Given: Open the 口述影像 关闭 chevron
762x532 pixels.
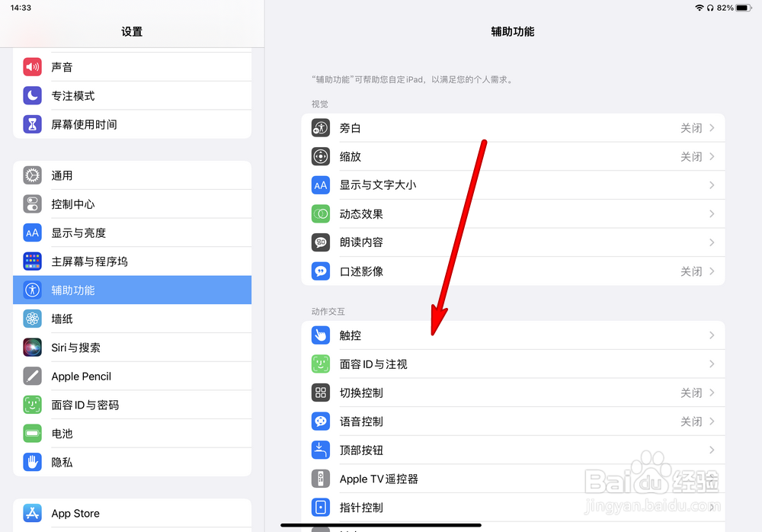Looking at the screenshot, I should [712, 271].
